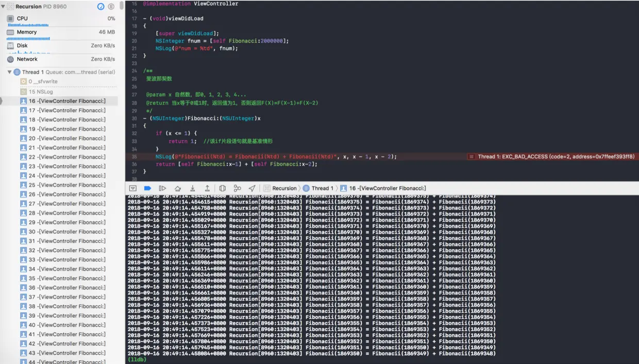Click "if (x <= 1) {" code line

[x=176, y=133]
